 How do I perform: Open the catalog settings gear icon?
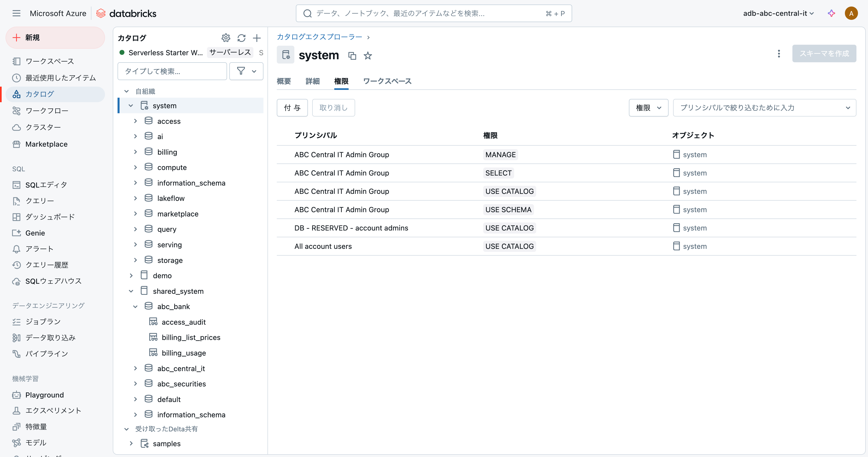pyautogui.click(x=226, y=38)
